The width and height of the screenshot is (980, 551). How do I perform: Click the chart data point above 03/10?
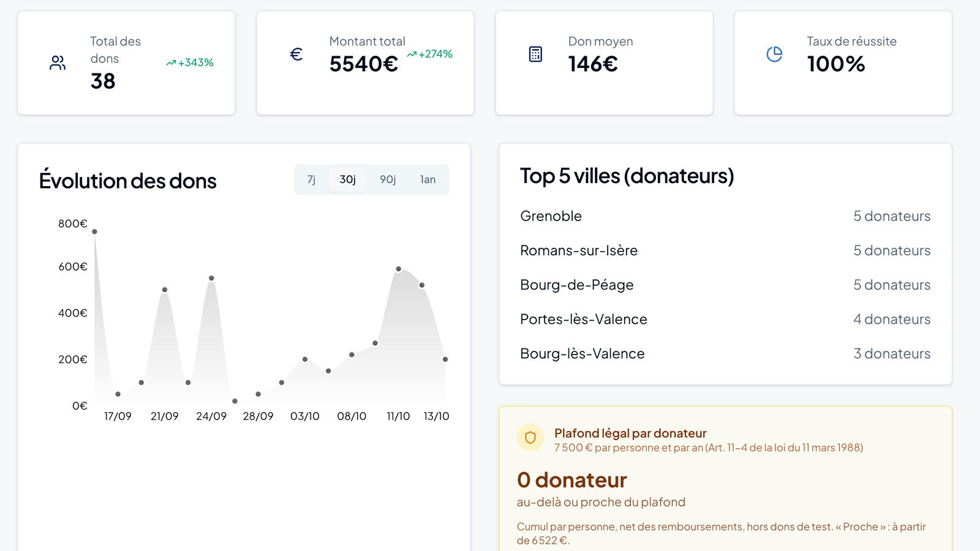[x=304, y=359]
